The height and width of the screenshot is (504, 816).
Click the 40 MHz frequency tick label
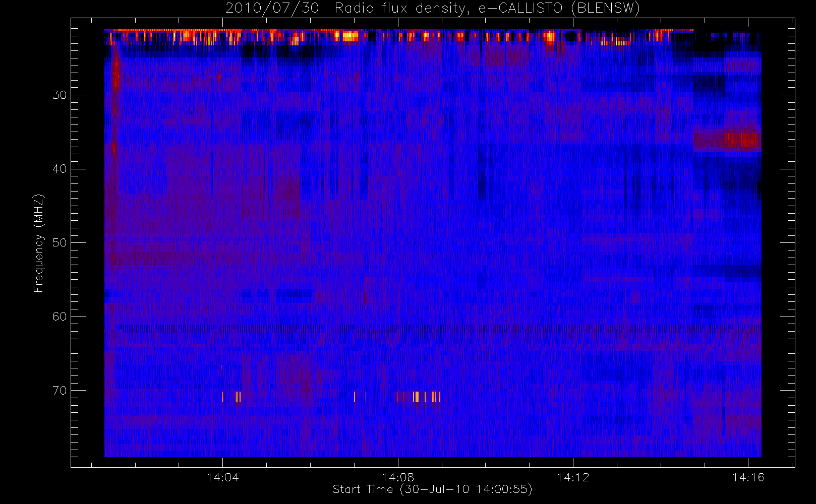(60, 169)
